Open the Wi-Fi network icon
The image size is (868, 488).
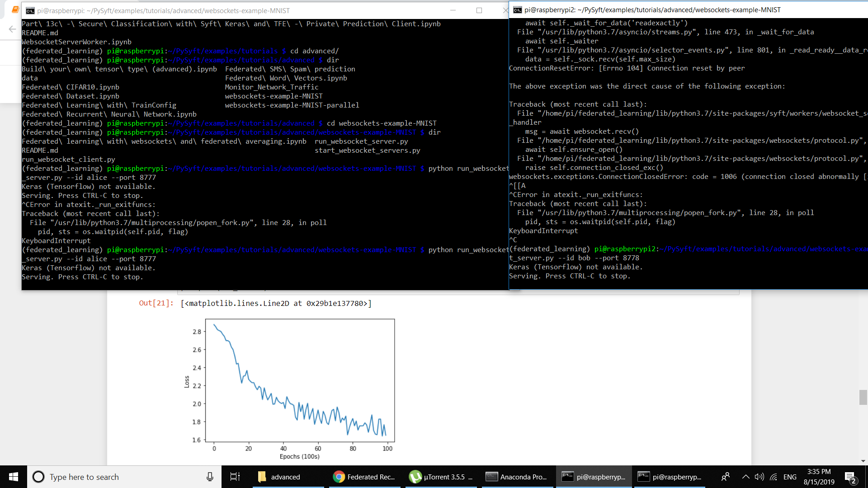click(774, 477)
